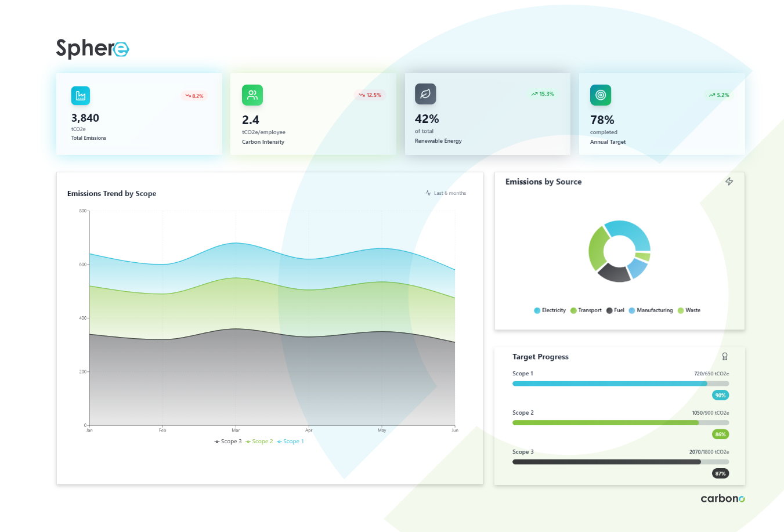This screenshot has width=784, height=532.
Task: Click the Manufacturing legend entry
Action: tap(651, 310)
